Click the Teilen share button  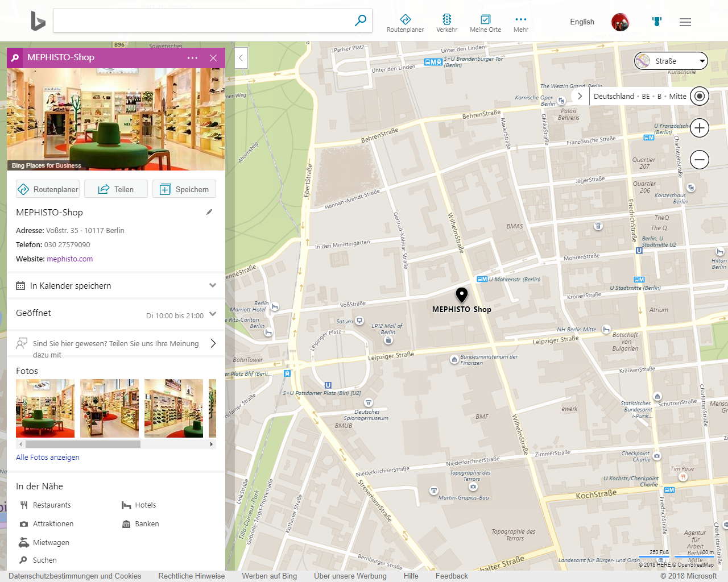pos(116,189)
